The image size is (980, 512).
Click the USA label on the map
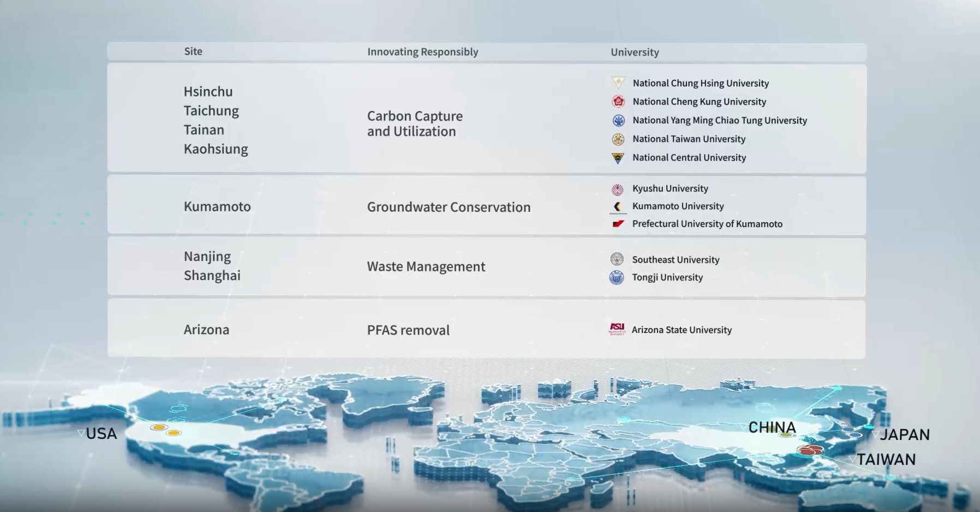(101, 434)
